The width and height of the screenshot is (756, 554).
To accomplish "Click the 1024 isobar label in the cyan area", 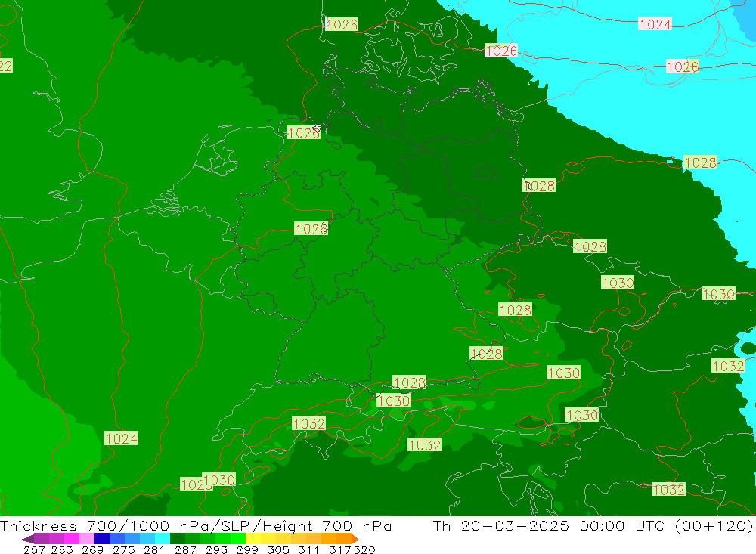I will [655, 24].
